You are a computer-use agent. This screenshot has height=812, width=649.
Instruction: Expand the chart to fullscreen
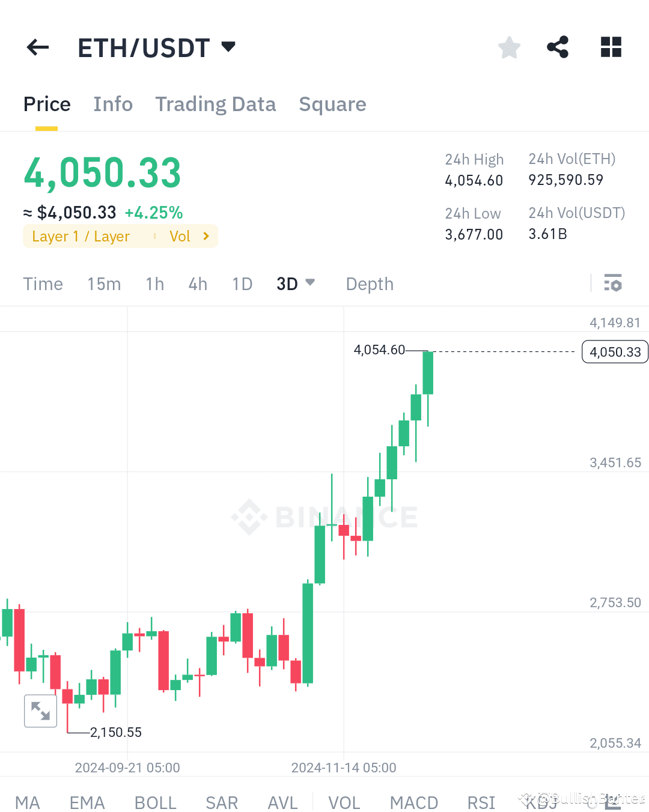click(40, 710)
